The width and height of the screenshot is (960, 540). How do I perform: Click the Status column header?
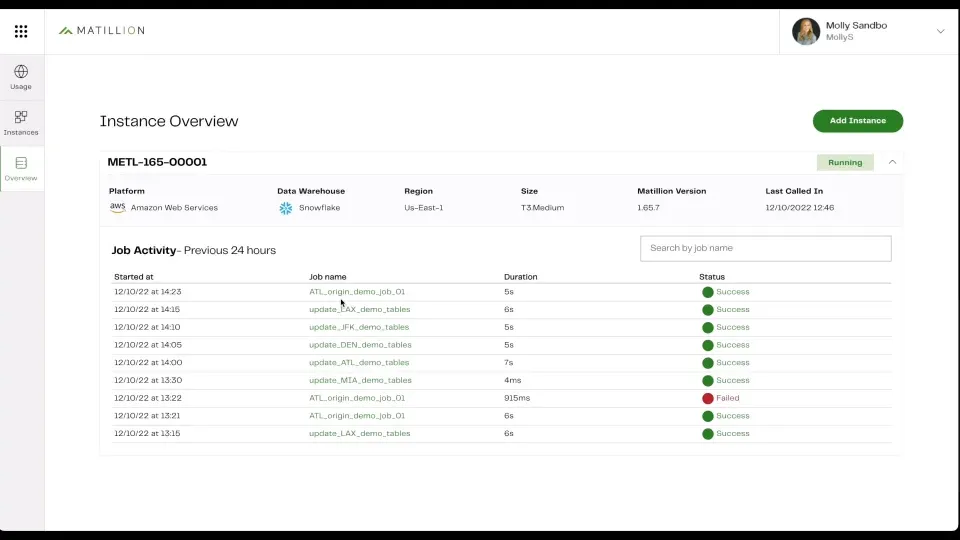tap(711, 277)
